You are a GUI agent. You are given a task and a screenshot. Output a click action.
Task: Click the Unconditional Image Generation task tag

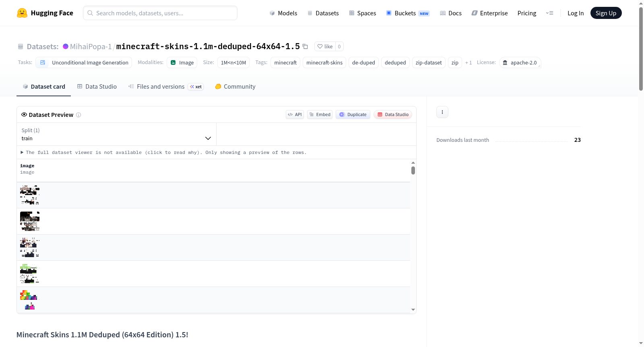click(84, 62)
